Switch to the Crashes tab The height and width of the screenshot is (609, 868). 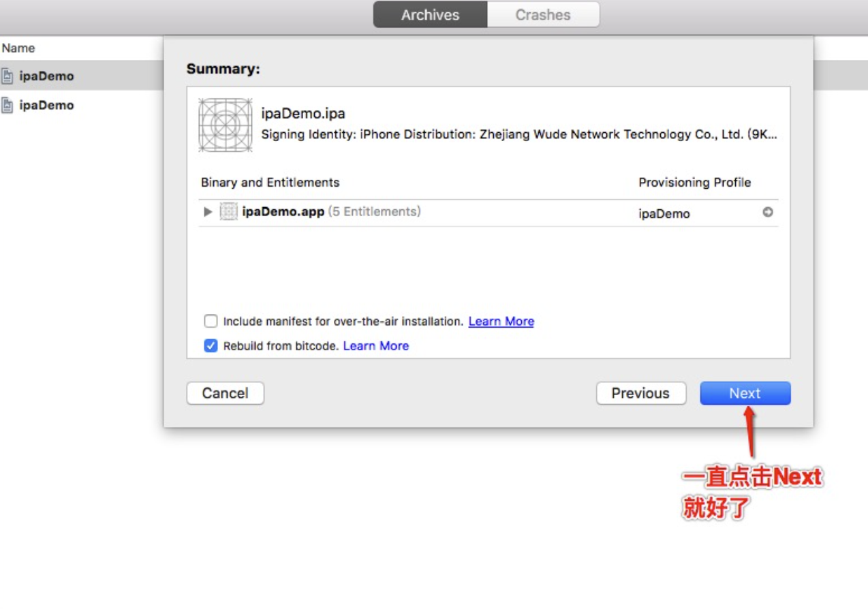coord(543,14)
